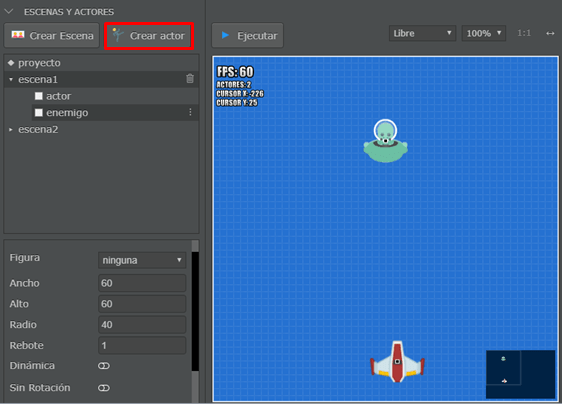The image size is (562, 404).
Task: Click the fit-width double arrow icon
Action: point(550,33)
